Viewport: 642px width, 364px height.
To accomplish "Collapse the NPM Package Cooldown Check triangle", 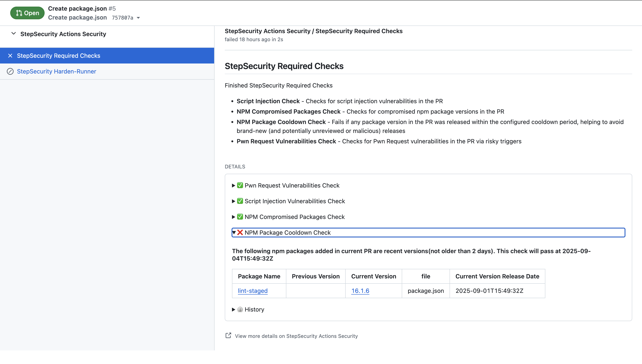I will click(234, 233).
